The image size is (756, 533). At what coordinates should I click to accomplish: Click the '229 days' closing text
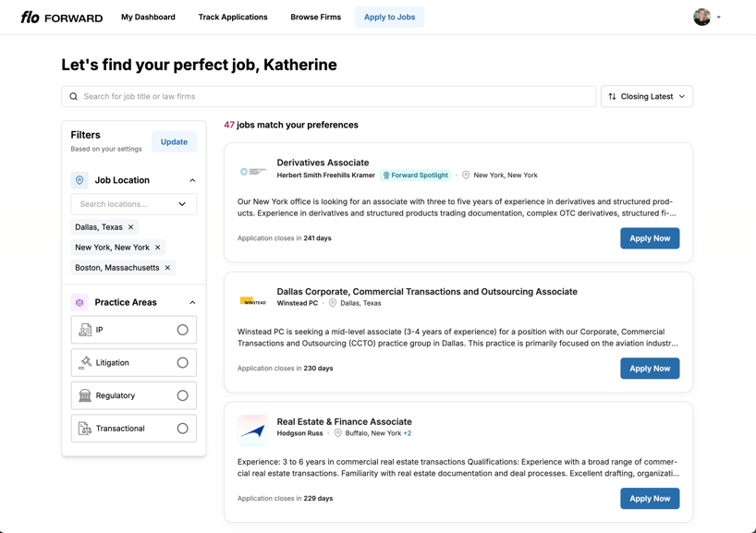tap(318, 498)
